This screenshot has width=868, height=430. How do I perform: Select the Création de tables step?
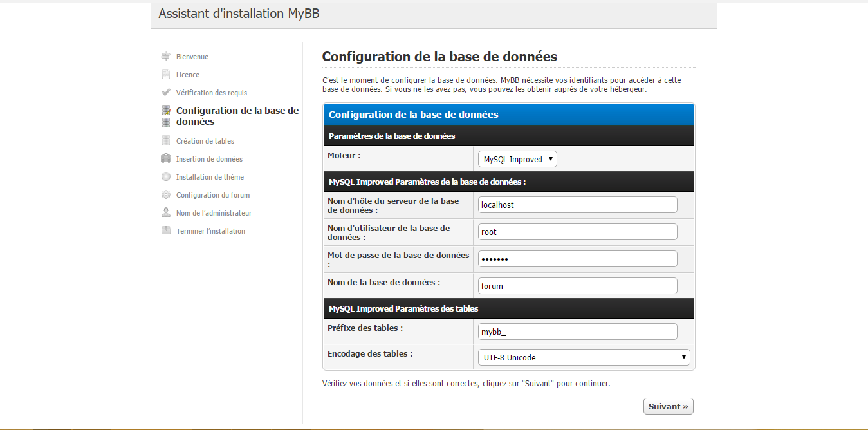[205, 141]
